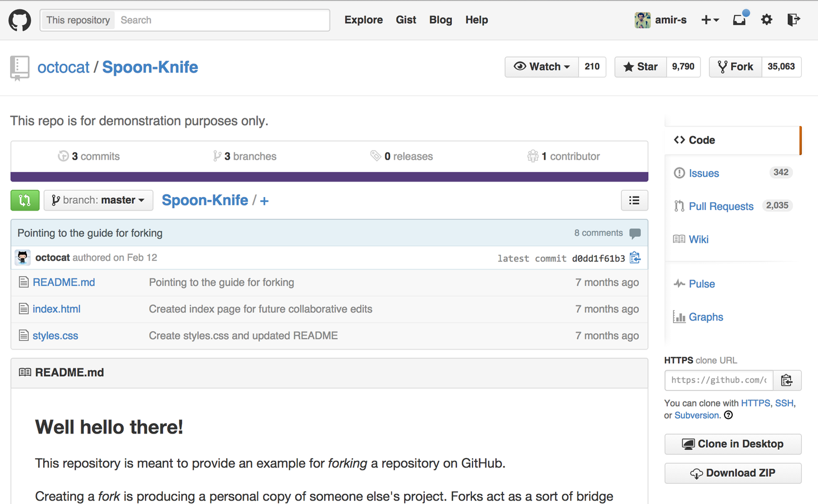The image size is (818, 504).
Task: Click Blog in the top navigation
Action: point(441,20)
